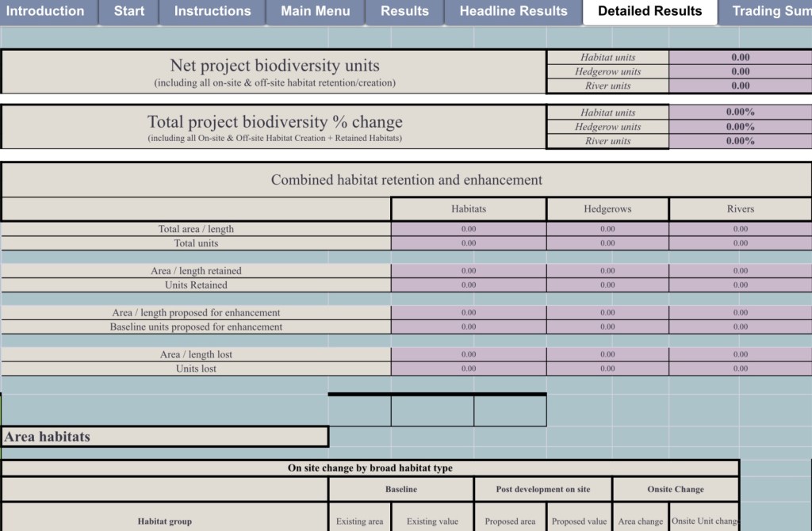
Task: Open the Introduction tab
Action: (46, 11)
